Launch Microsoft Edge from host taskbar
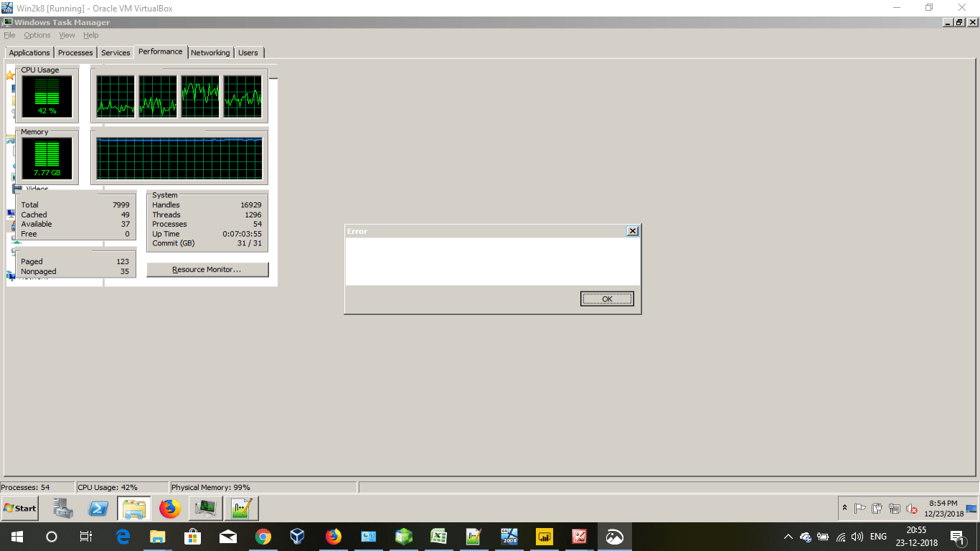The height and width of the screenshot is (551, 980). coord(123,537)
